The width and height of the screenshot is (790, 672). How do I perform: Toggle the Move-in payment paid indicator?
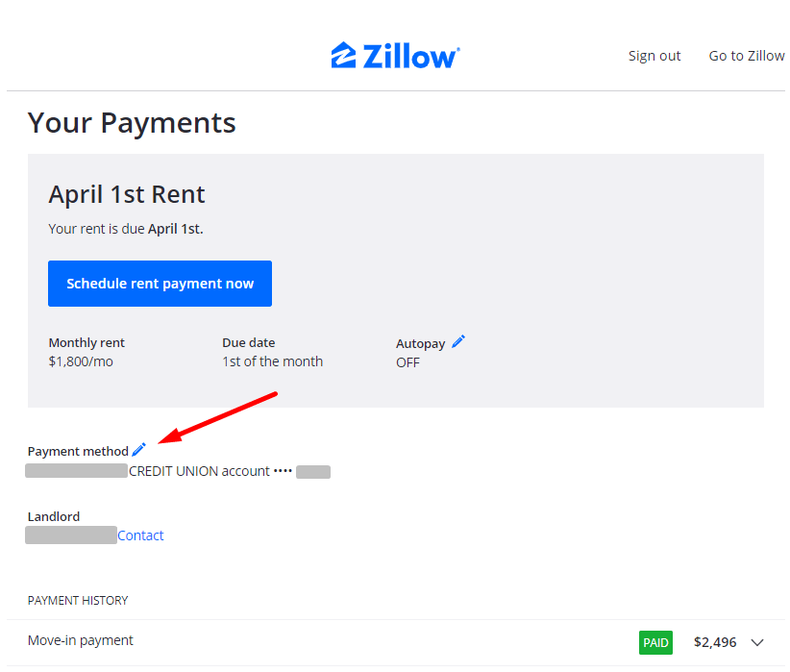point(655,641)
